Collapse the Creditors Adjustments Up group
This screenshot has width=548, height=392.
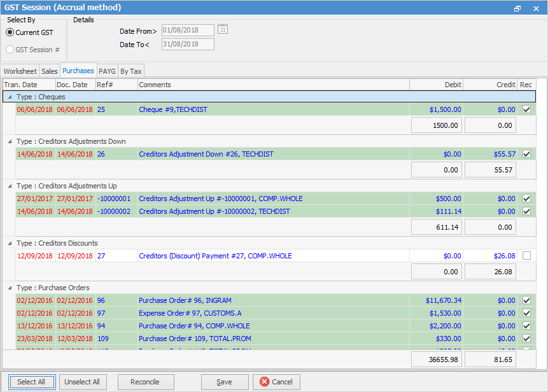tap(9, 186)
